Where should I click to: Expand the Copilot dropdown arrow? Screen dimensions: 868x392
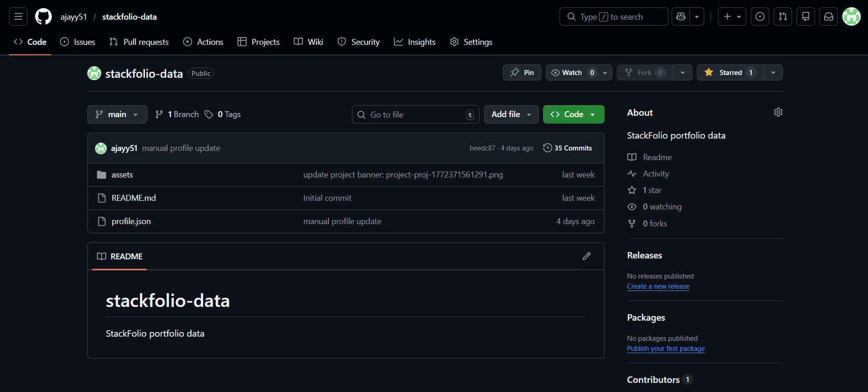697,16
